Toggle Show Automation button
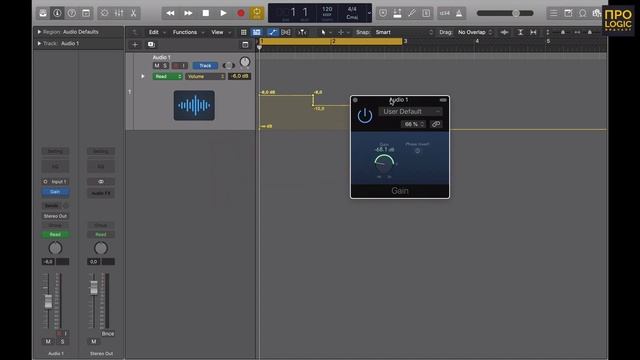Viewport: 640px width, 360px height. pos(273,32)
